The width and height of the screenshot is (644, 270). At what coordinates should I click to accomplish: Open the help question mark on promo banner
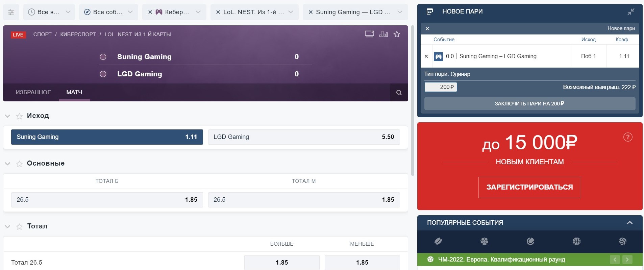pos(628,137)
